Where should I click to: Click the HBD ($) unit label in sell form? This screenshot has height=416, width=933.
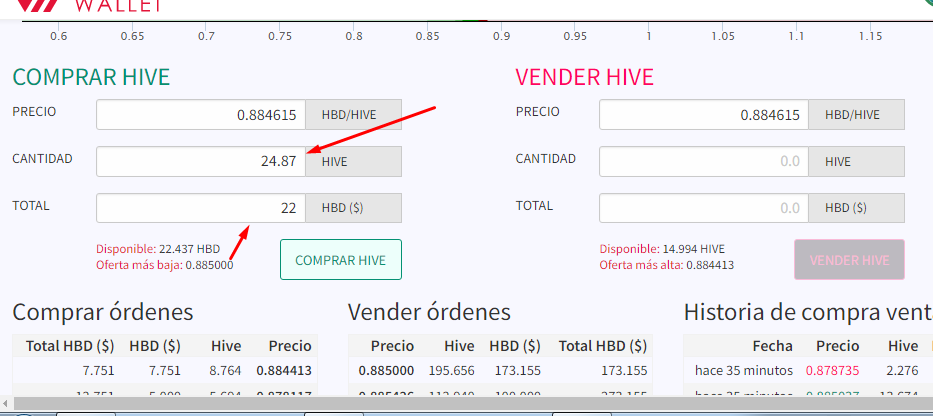coord(857,208)
